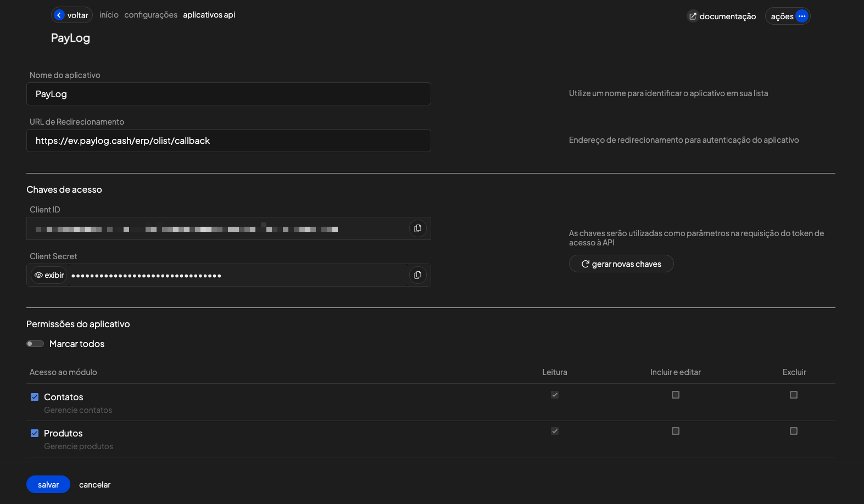Screen dimensions: 864x504
Task: Click the masked Client Secret dots
Action: tap(146, 276)
